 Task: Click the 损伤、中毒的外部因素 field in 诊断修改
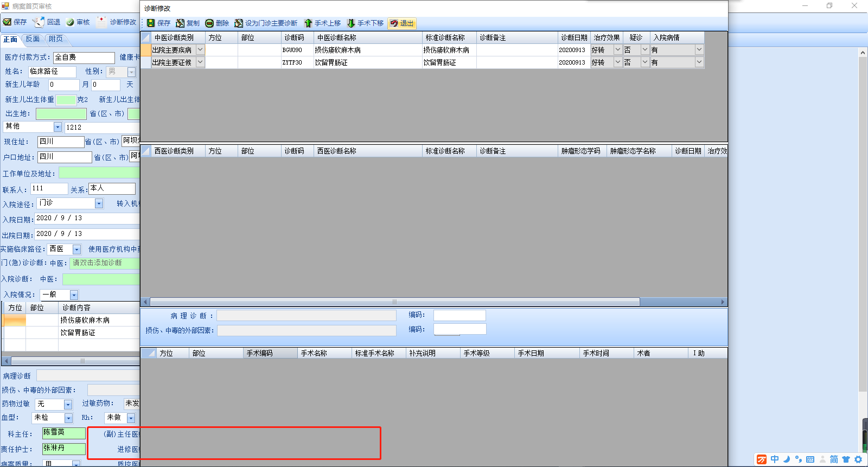pyautogui.click(x=307, y=330)
